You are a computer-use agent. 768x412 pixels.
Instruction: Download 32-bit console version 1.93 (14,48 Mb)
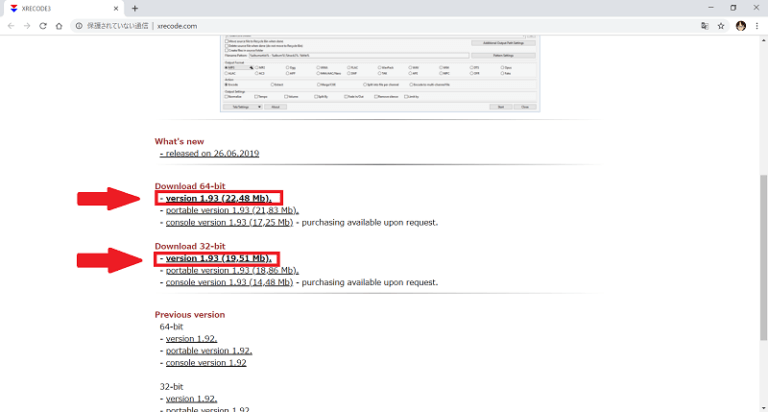tap(230, 282)
